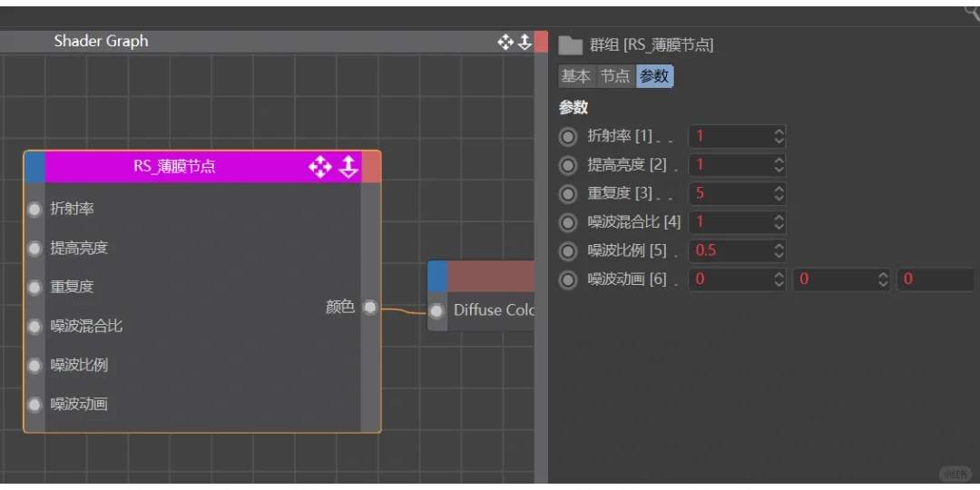
Task: Click the spinner arrows of 折射率 field
Action: [779, 136]
